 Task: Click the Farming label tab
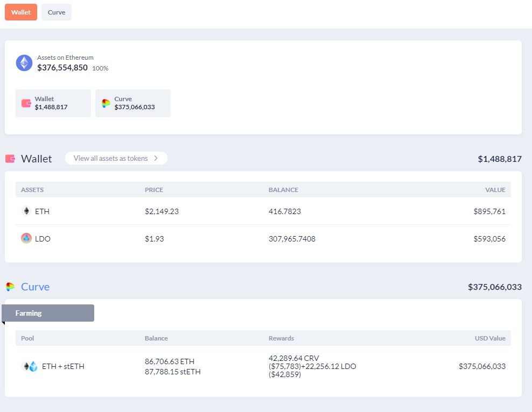(x=48, y=313)
